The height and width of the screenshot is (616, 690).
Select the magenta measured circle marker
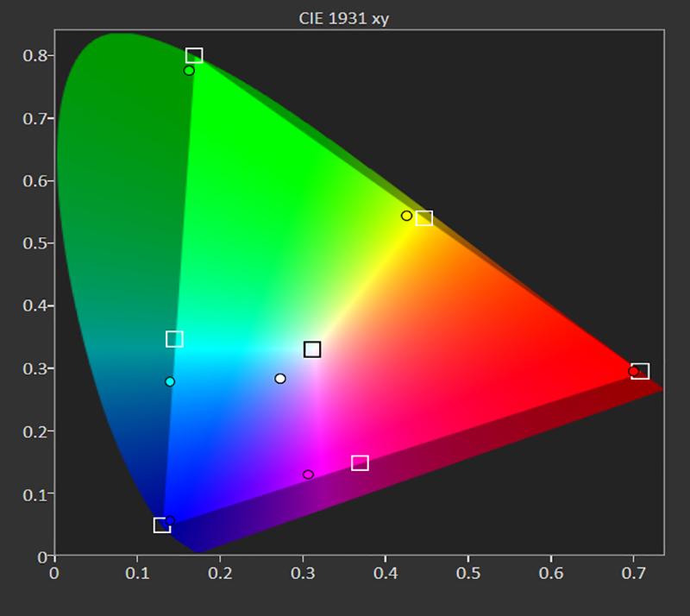point(308,475)
